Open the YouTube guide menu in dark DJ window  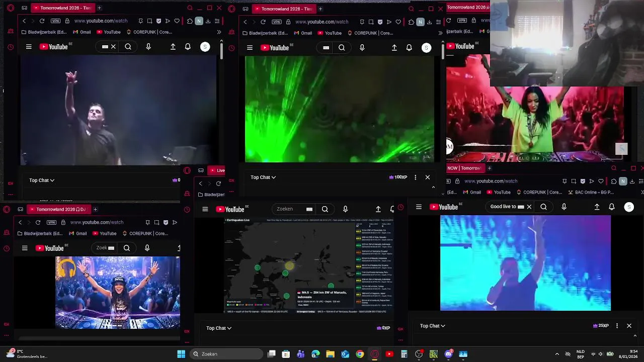29,47
